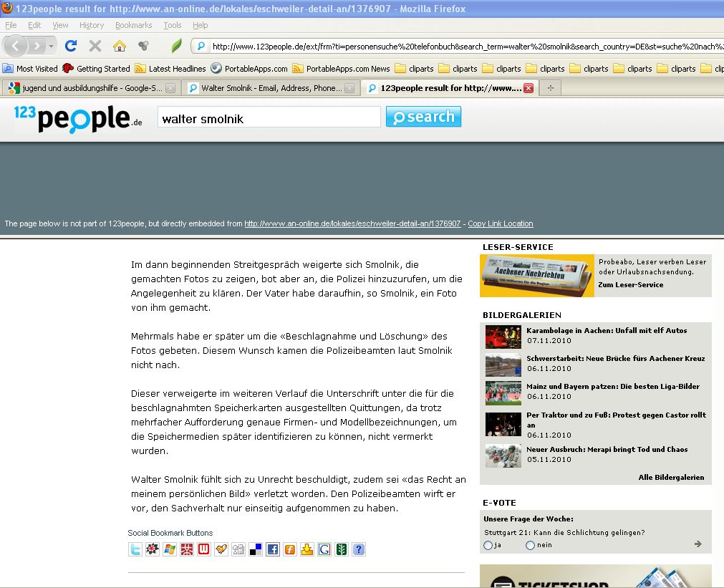Open the Bookmarks menu
724x588 pixels.
(x=133, y=24)
